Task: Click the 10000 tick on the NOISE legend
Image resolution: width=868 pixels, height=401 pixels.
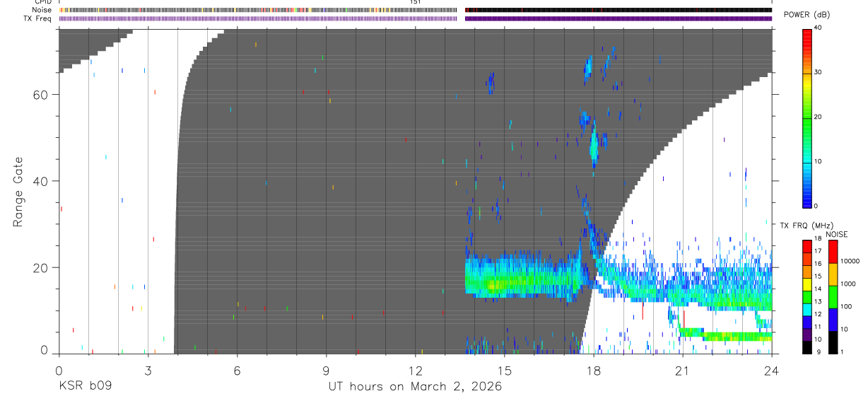Action: pos(850,261)
